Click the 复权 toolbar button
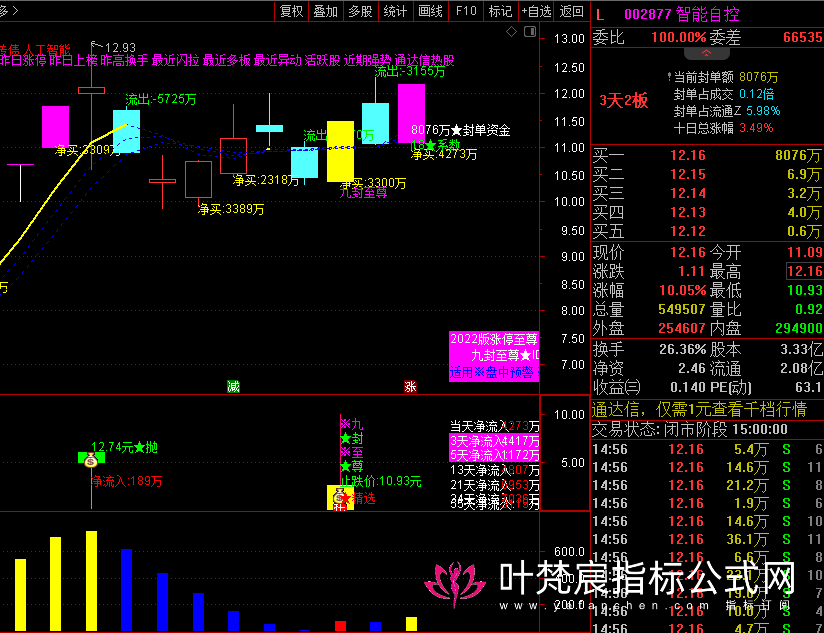Viewport: 824px width, 633px height. pos(292,11)
